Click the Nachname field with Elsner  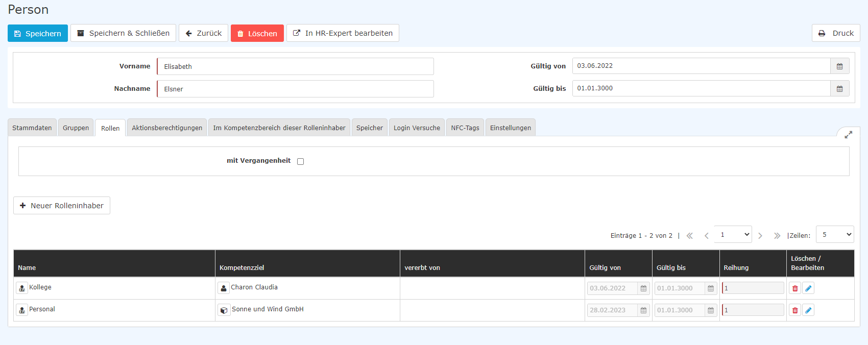point(295,89)
